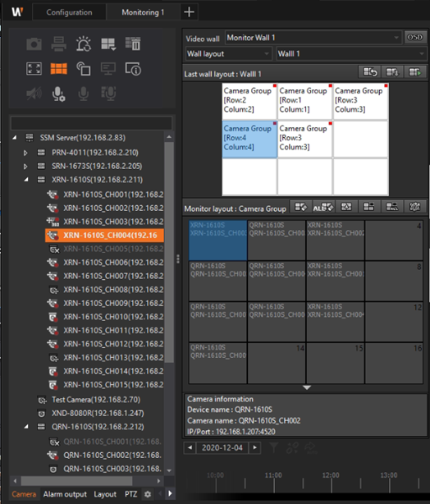The height and width of the screenshot is (504, 430).
Task: Click first monitor layout toolbar icon
Action: pyautogui.click(x=301, y=207)
